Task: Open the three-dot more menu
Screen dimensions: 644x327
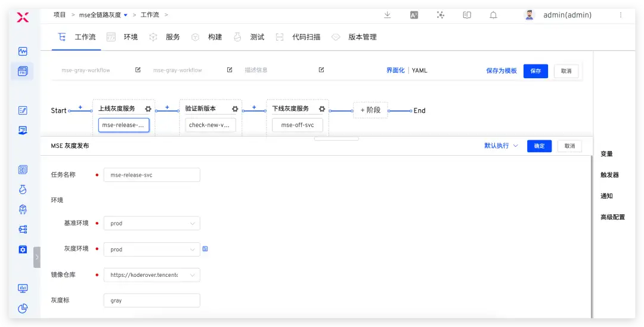Action: click(621, 15)
